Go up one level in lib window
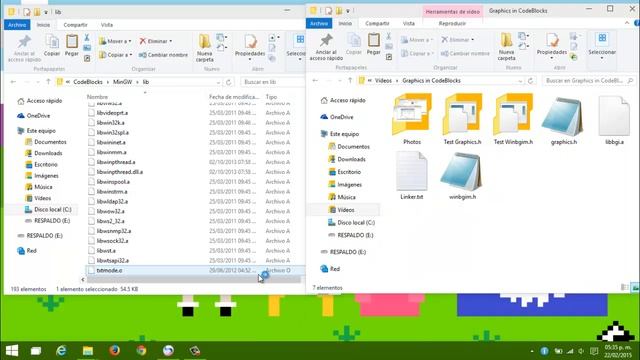 48,82
